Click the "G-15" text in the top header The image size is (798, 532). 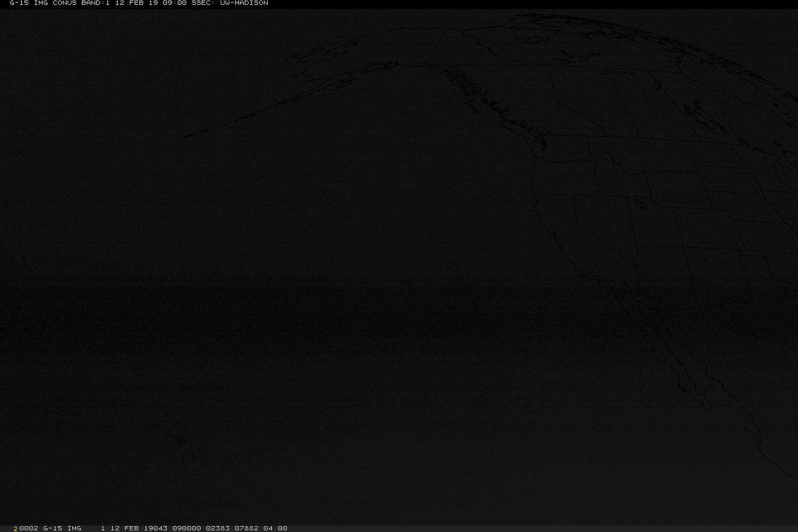tap(19, 3)
